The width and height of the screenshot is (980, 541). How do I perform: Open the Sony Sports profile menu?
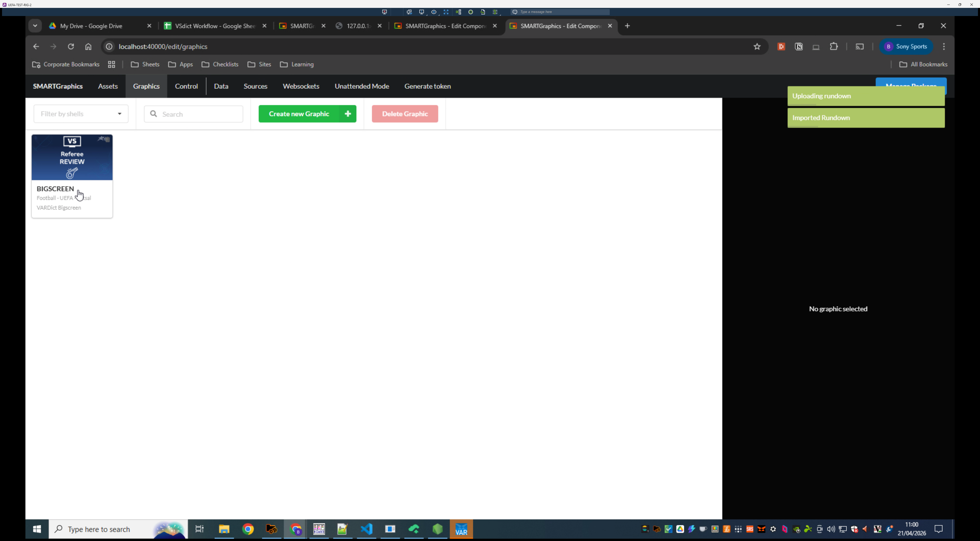tap(906, 47)
